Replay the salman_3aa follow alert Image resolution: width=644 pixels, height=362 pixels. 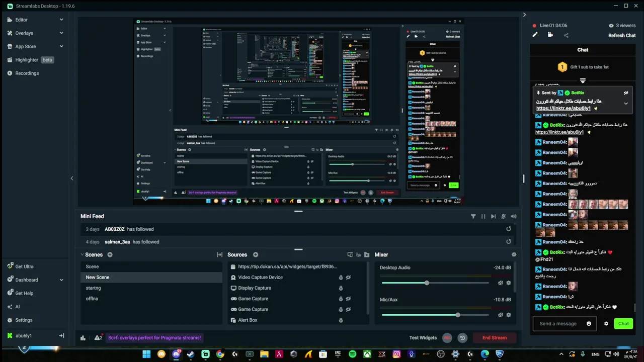pos(509,242)
